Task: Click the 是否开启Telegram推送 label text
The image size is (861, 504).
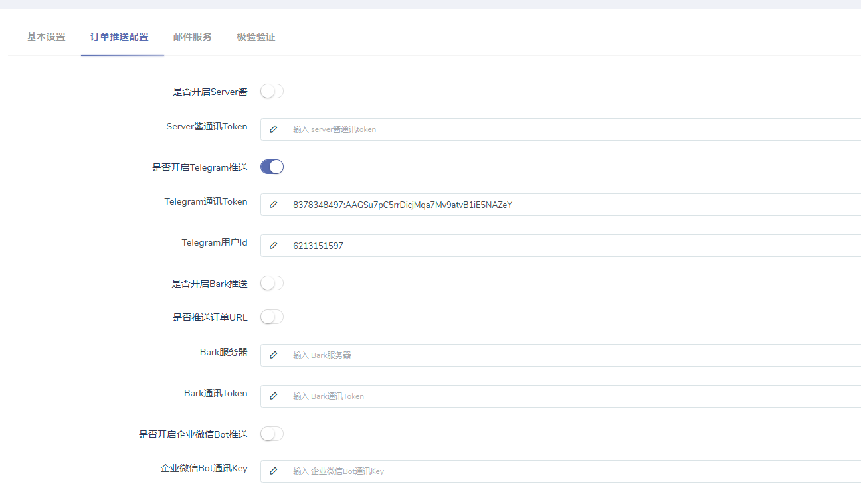Action: [200, 167]
